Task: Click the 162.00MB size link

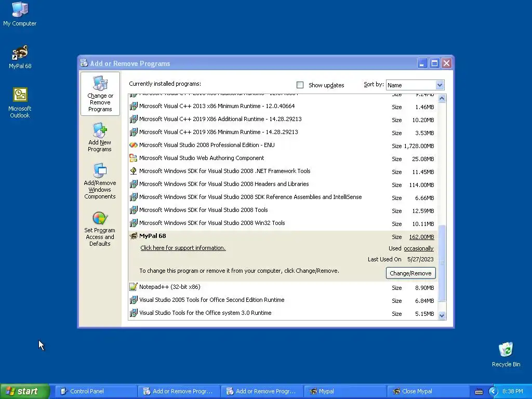Action: 421,237
